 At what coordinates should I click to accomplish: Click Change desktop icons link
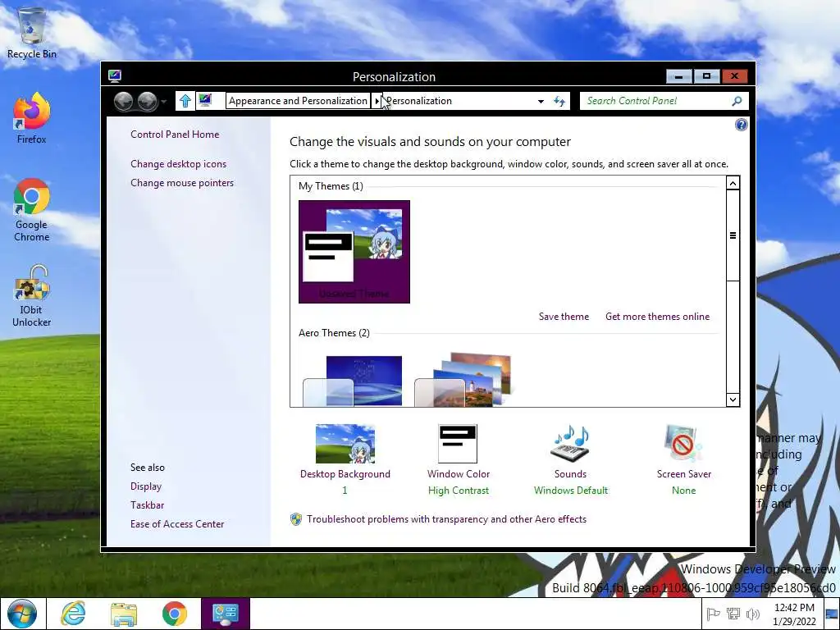pos(178,164)
